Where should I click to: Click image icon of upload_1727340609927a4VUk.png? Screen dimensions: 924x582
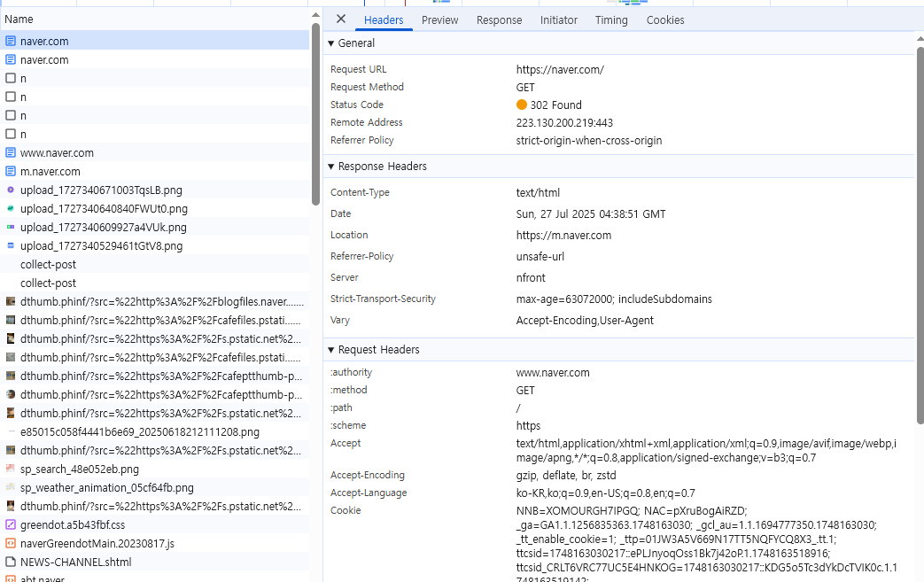tap(11, 227)
